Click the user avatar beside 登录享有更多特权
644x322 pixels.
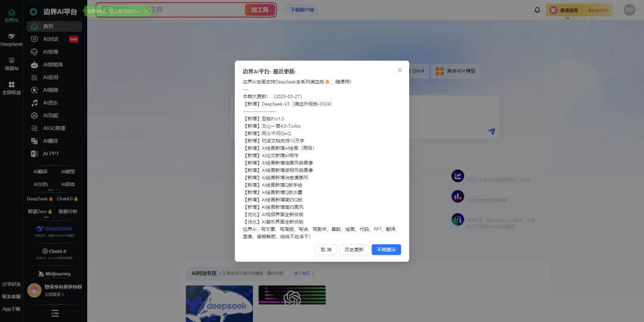(35, 290)
